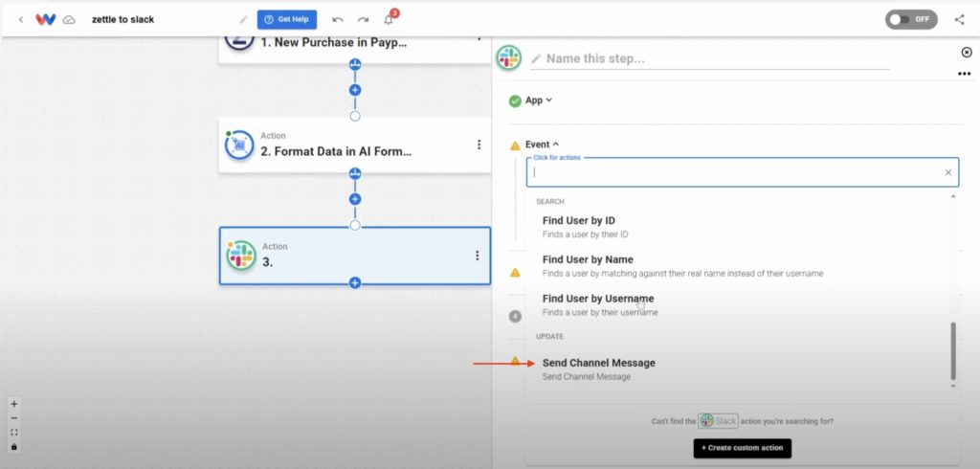Click the cloud save status icon
This screenshot has width=980, height=469.
[69, 19]
